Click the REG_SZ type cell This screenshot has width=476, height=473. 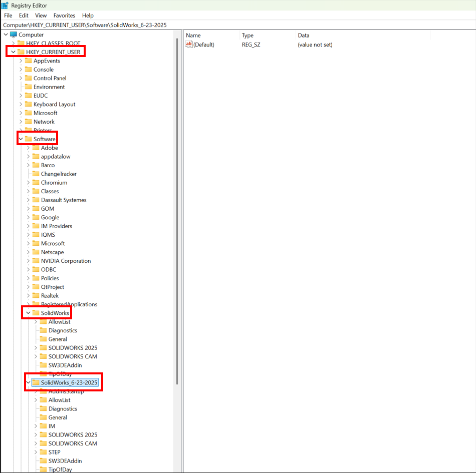[x=251, y=45]
